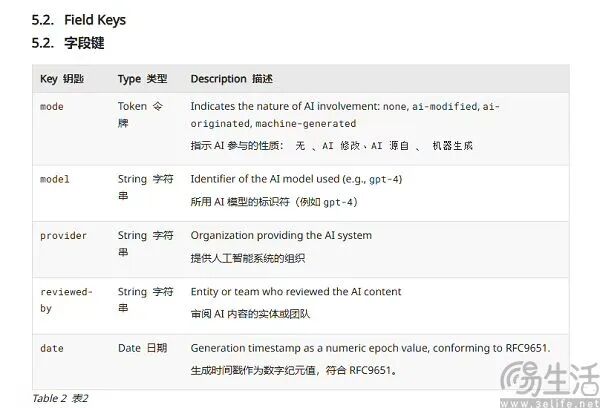This screenshot has width=600, height=408.
Task: Click the selife.net watermark text
Action: pyautogui.click(x=567, y=399)
